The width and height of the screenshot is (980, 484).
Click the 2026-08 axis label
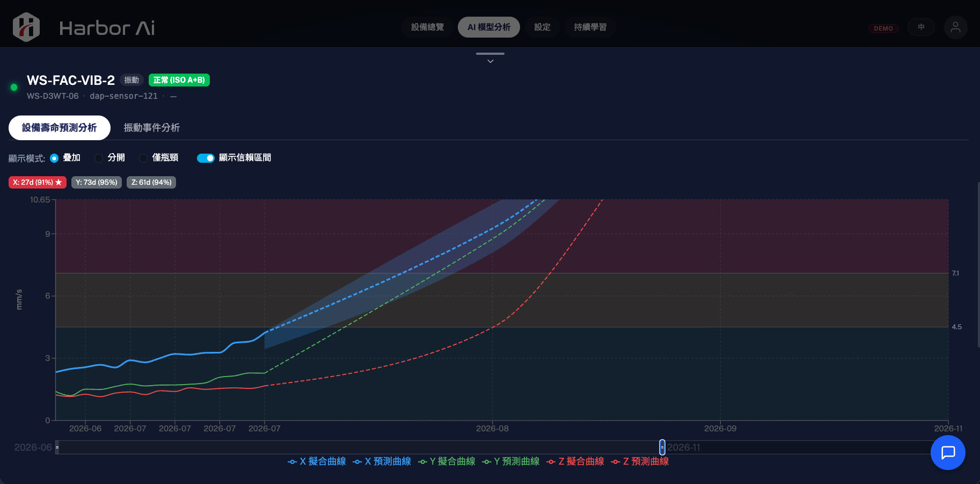pos(492,429)
